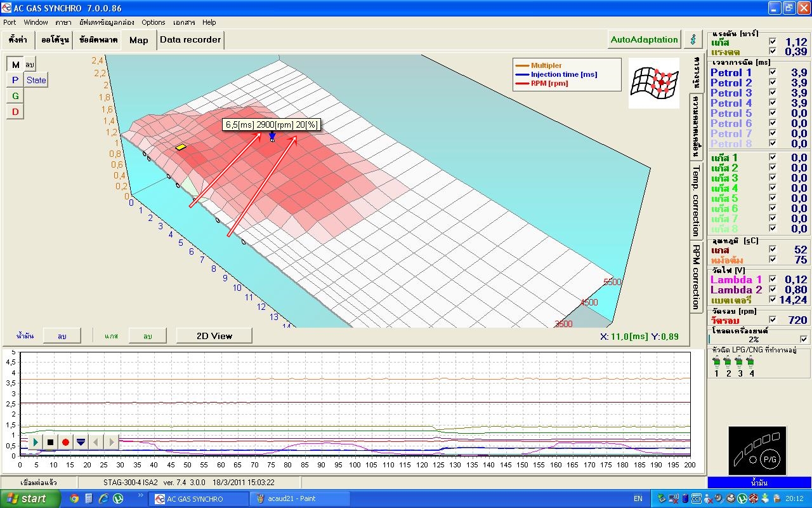Launch Internet Explorer from the taskbar
This screenshot has width=812, height=508.
pyautogui.click(x=103, y=498)
